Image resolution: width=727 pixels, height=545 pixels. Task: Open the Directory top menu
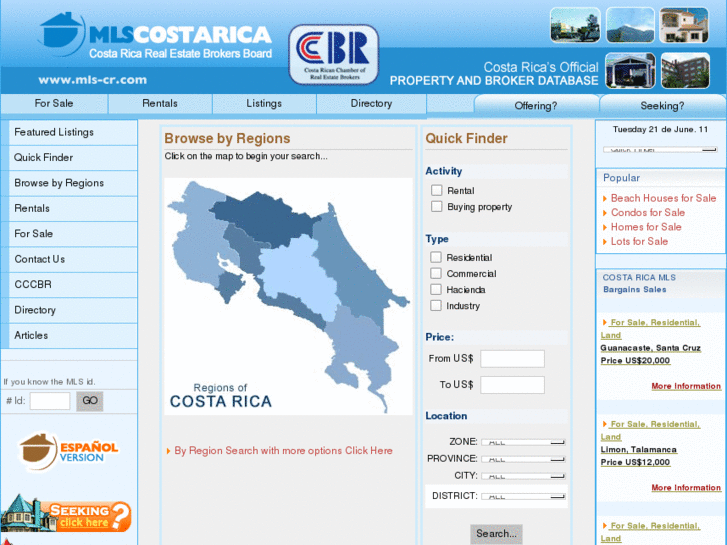[x=371, y=103]
